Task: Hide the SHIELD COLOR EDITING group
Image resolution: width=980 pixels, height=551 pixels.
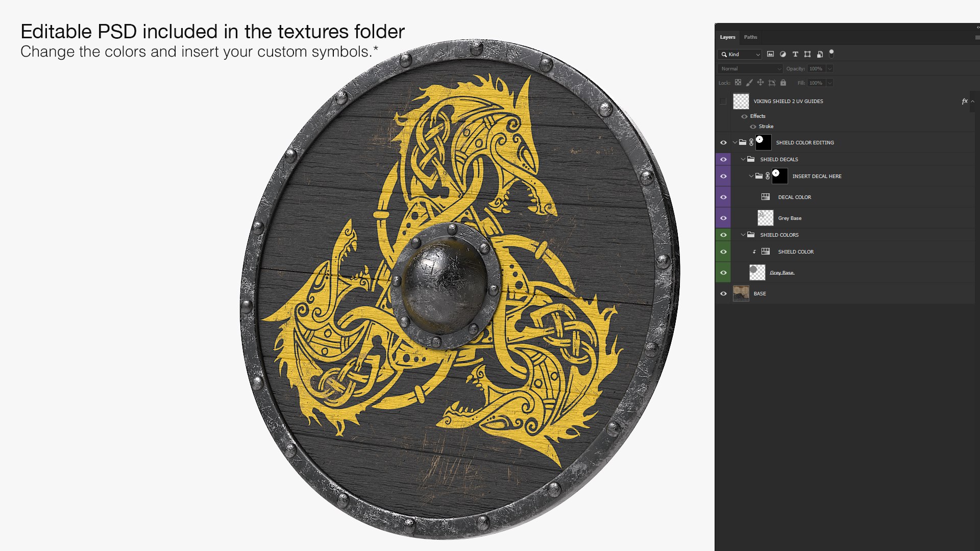Action: pos(723,142)
